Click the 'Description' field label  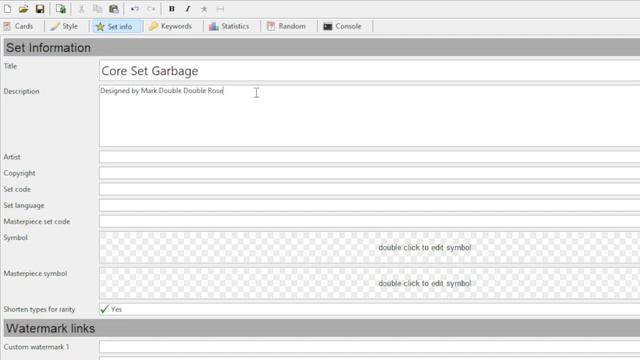coord(22,91)
